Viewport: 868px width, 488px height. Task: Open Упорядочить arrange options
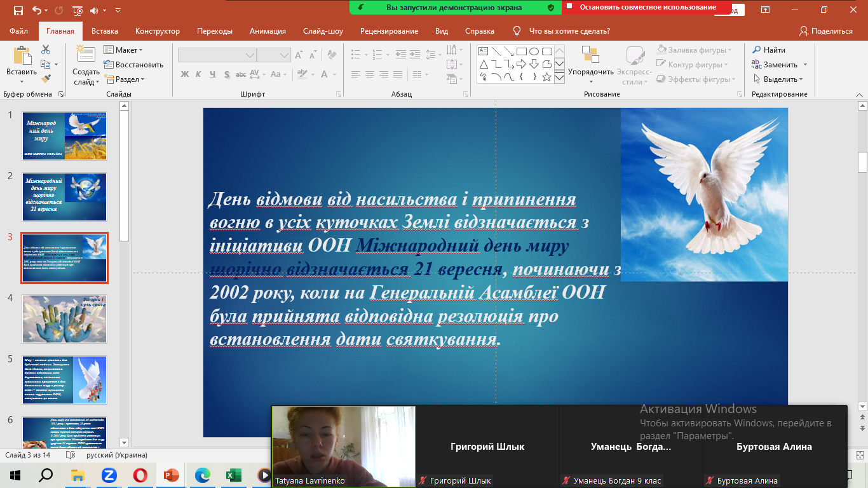591,64
